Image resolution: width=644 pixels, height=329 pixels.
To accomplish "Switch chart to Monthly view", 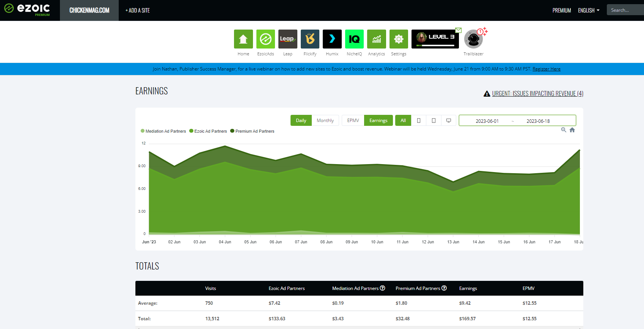I will click(325, 121).
